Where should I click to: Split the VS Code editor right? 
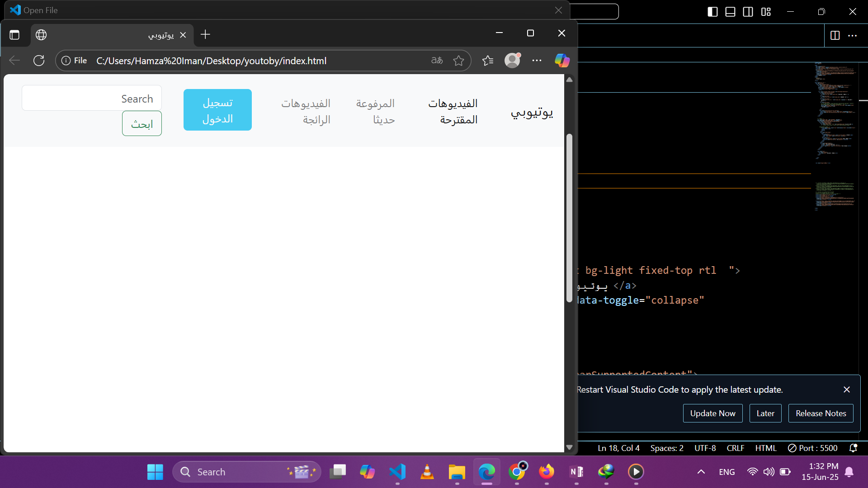click(835, 35)
